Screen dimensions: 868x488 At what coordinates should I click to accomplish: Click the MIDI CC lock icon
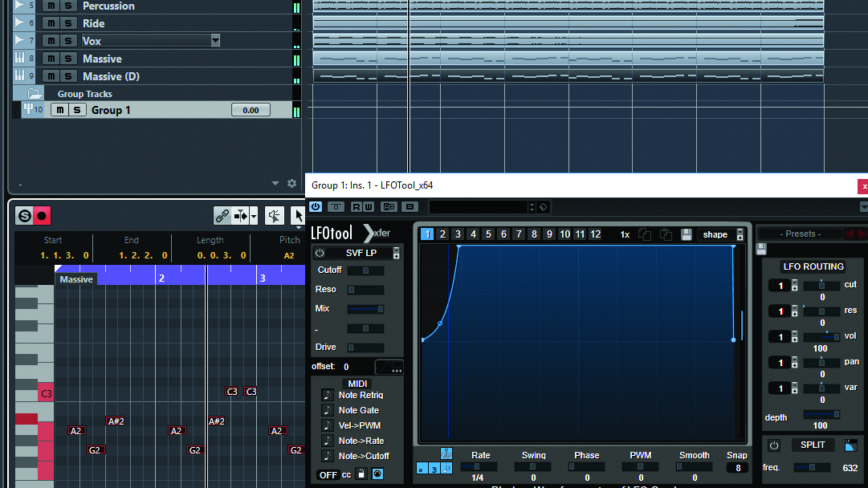(361, 474)
